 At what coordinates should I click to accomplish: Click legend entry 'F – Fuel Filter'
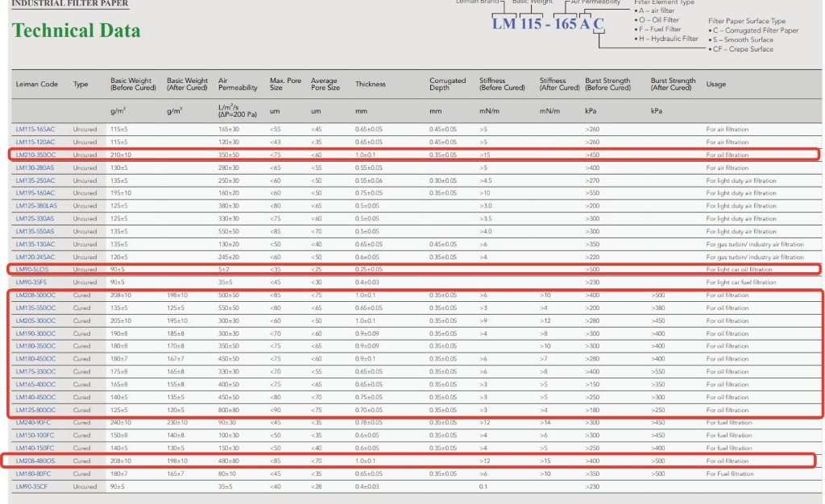click(657, 30)
